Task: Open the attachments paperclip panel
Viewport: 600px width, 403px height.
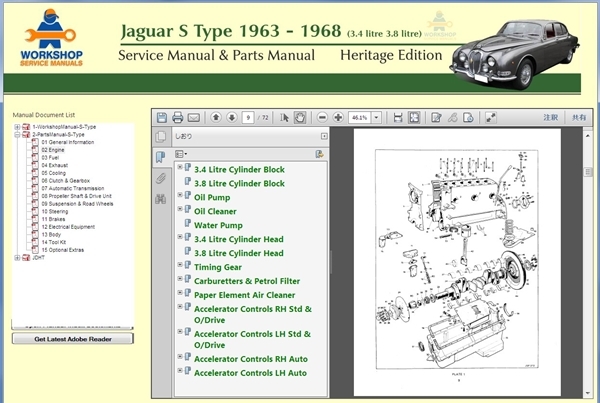Action: tap(161, 178)
